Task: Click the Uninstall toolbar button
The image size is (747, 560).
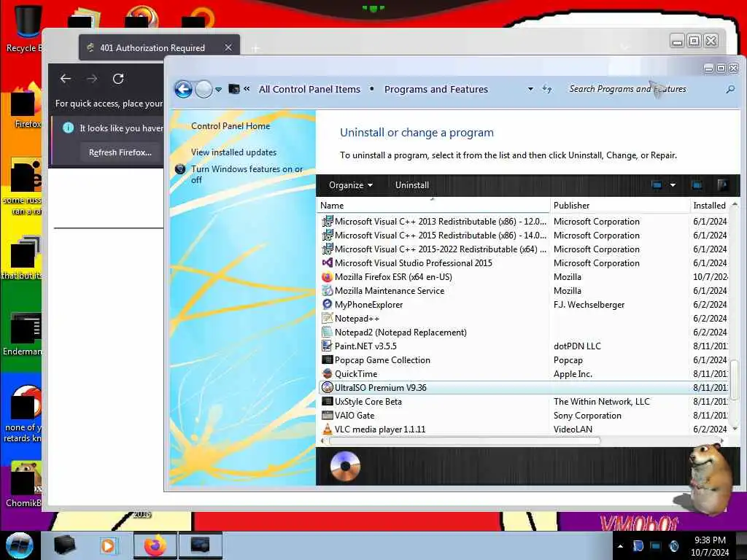Action: (x=412, y=185)
